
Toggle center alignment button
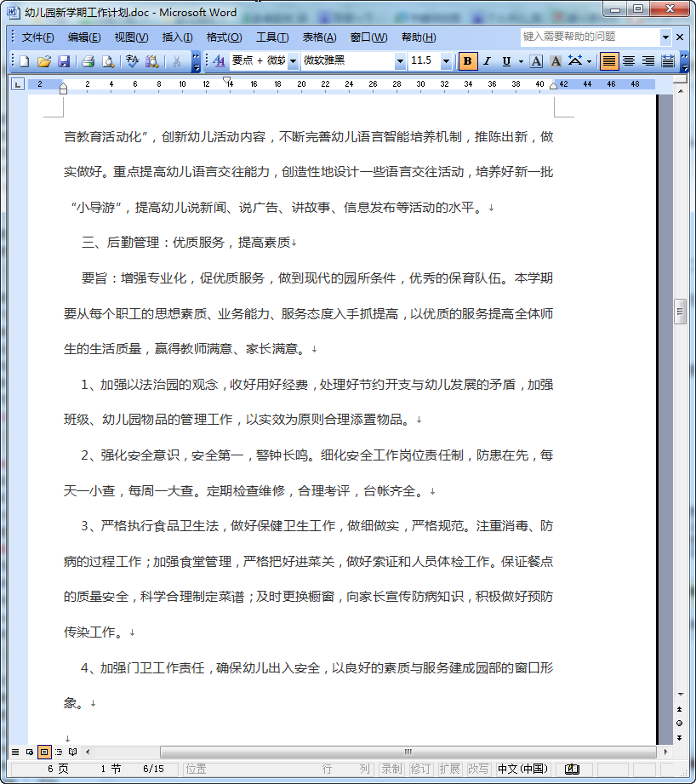[x=629, y=61]
